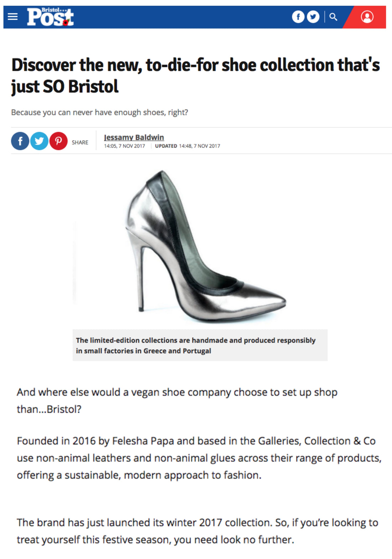Image resolution: width=392 pixels, height=559 pixels.
Task: Share article on Facebook below headline
Action: tap(20, 141)
